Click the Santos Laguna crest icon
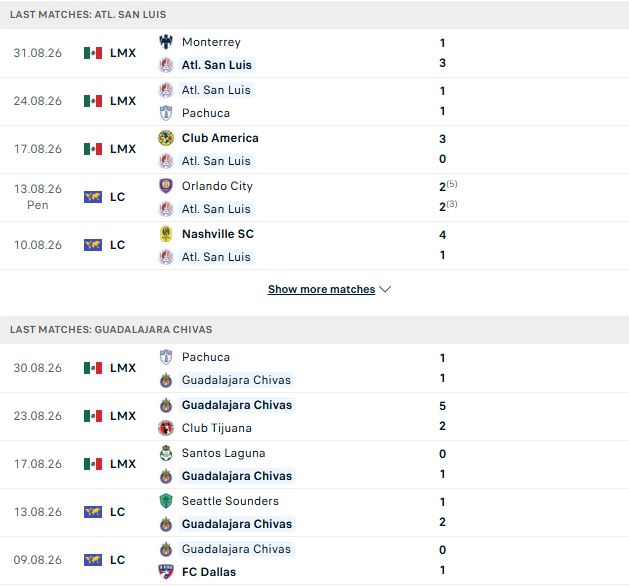Viewport: 629px width, 586px height. pyautogui.click(x=166, y=453)
